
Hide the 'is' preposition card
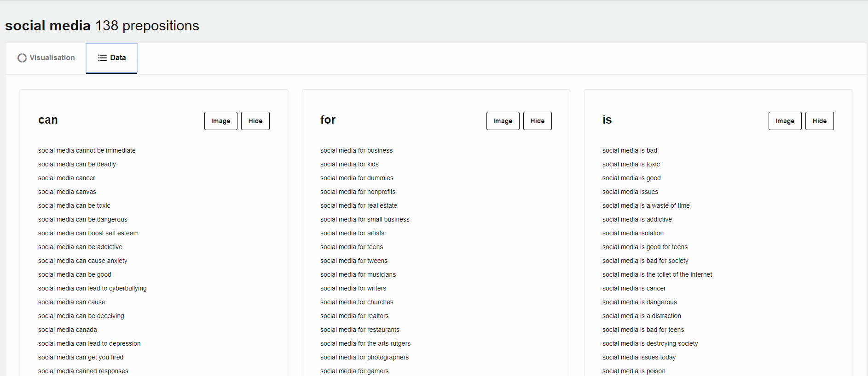coord(819,121)
